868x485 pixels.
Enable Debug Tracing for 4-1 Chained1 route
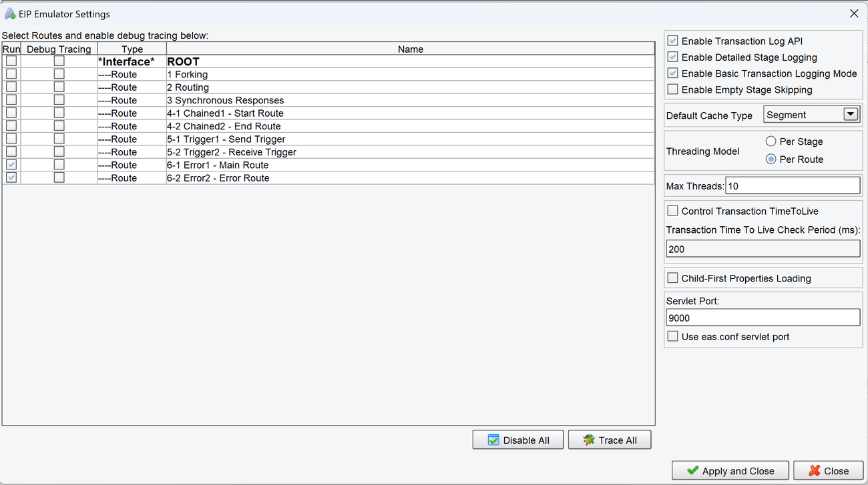point(59,113)
